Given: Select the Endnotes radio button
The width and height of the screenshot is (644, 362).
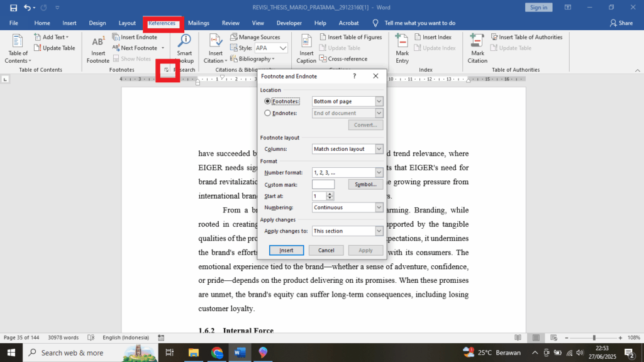Looking at the screenshot, I should [267, 113].
